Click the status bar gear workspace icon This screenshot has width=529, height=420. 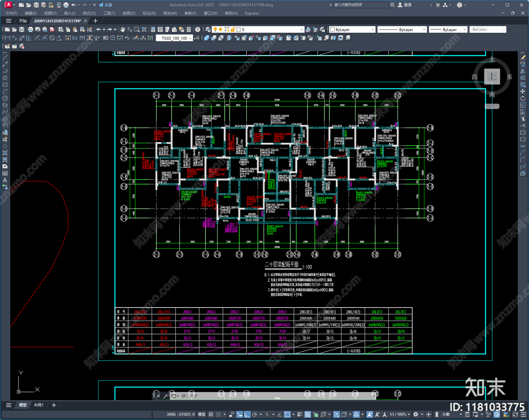[416, 414]
